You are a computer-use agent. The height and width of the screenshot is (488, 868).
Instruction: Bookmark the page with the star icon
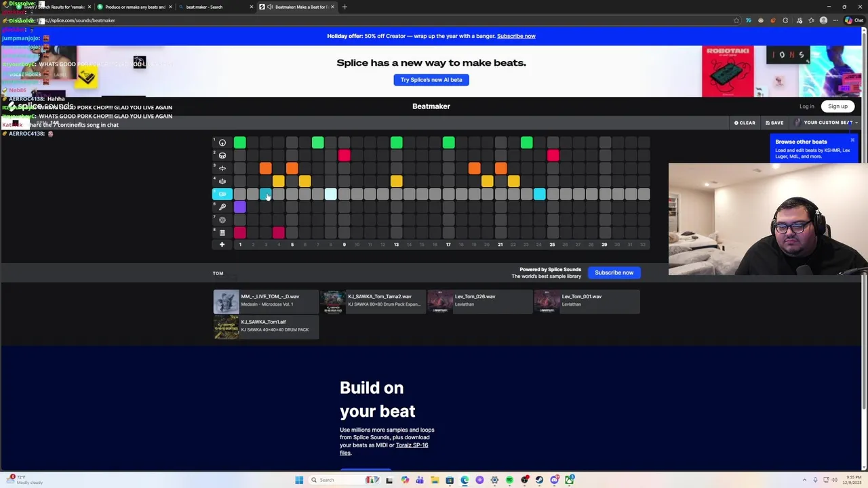point(736,20)
